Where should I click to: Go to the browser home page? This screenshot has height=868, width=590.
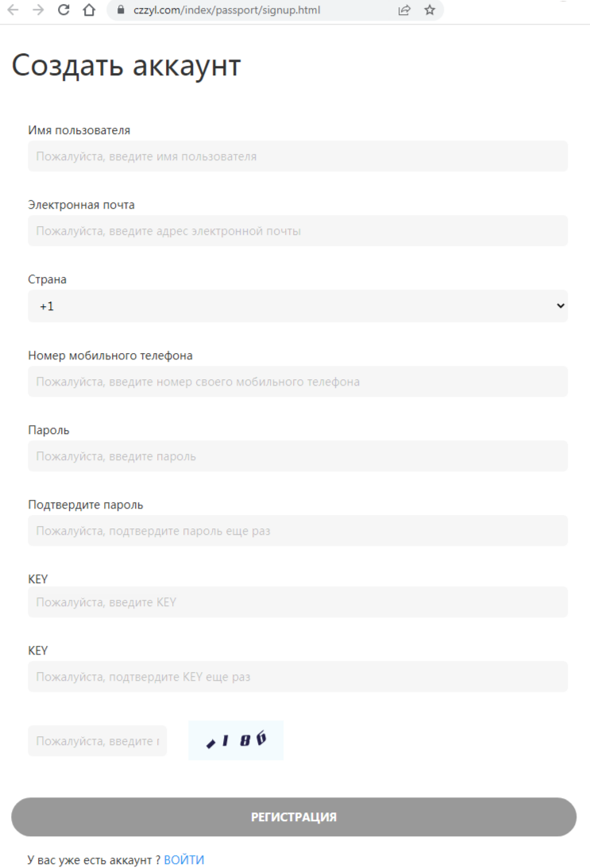click(x=89, y=10)
